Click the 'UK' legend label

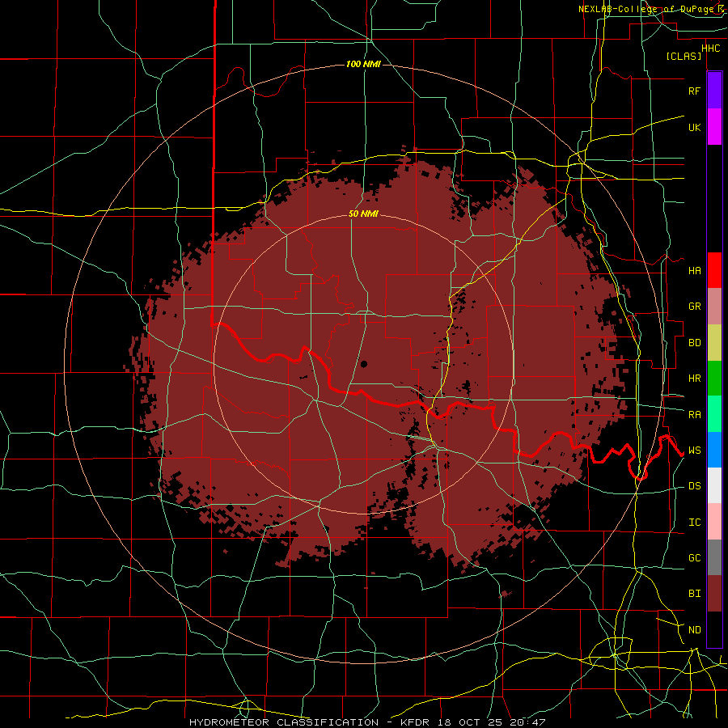click(x=694, y=127)
